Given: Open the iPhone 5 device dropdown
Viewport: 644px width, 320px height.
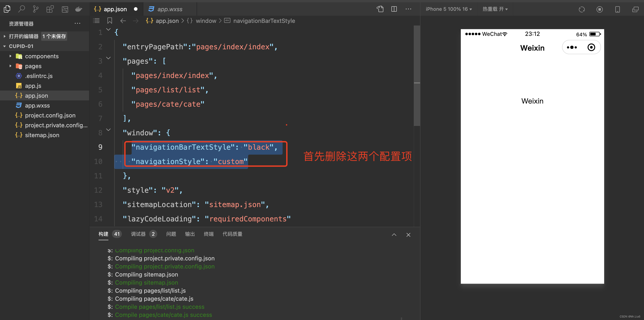Looking at the screenshot, I should click(449, 9).
